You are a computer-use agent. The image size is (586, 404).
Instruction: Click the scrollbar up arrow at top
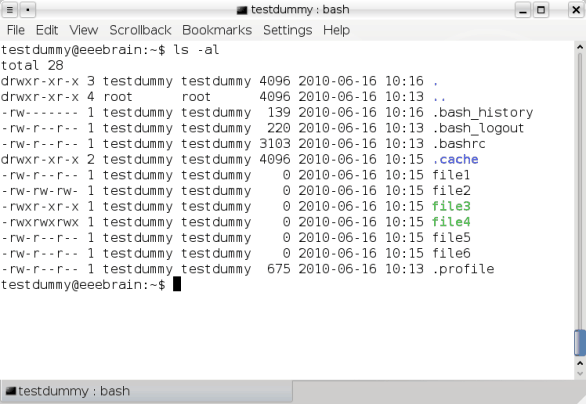click(580, 47)
